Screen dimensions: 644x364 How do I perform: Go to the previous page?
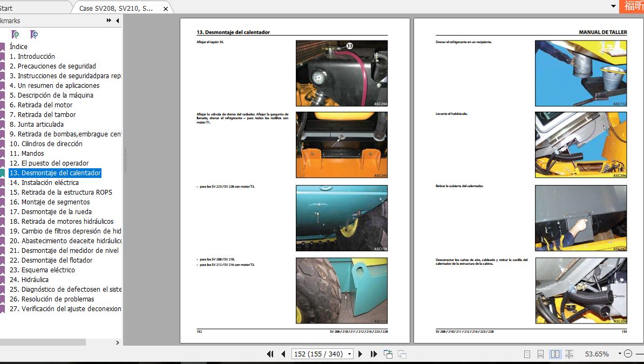[283, 354]
